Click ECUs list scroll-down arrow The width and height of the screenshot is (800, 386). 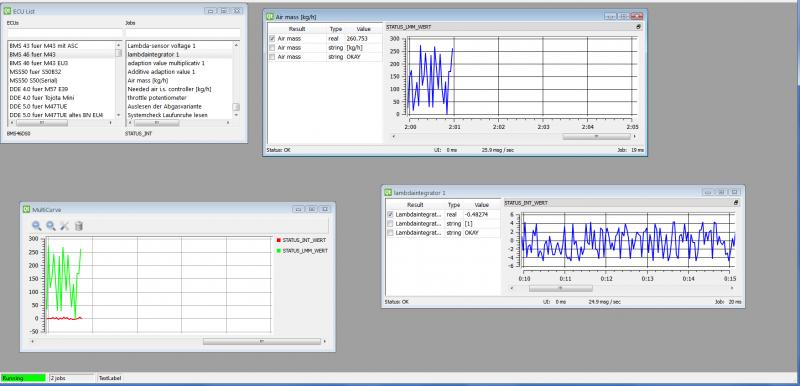click(x=118, y=115)
